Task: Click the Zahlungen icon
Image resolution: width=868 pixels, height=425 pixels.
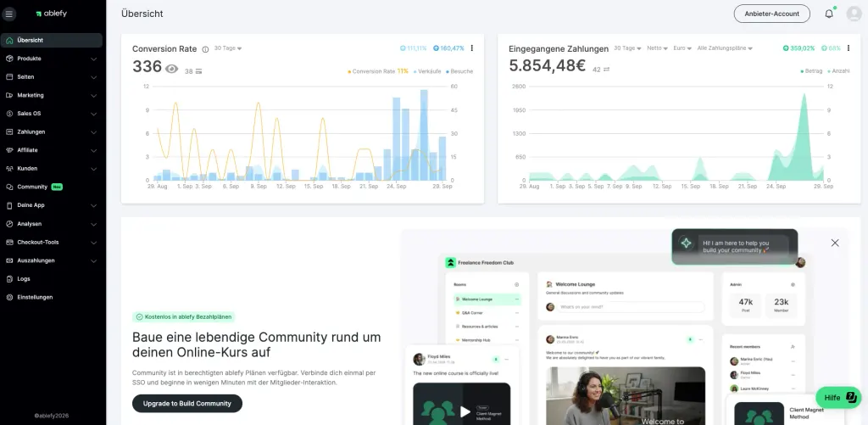Action: click(x=9, y=131)
